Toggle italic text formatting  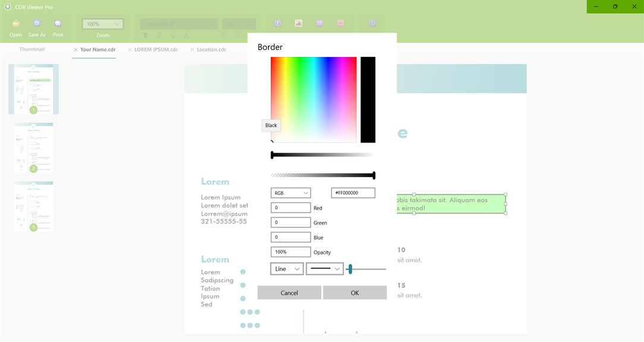coord(159,35)
